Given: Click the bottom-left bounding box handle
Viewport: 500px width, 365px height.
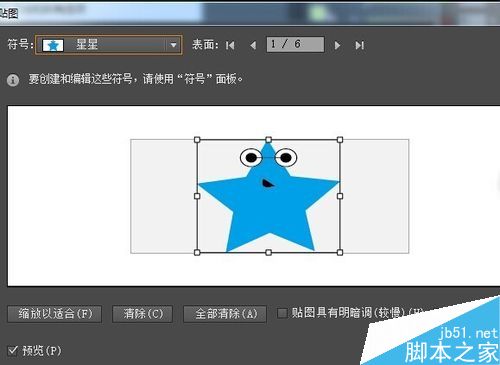Looking at the screenshot, I should pos(197,253).
